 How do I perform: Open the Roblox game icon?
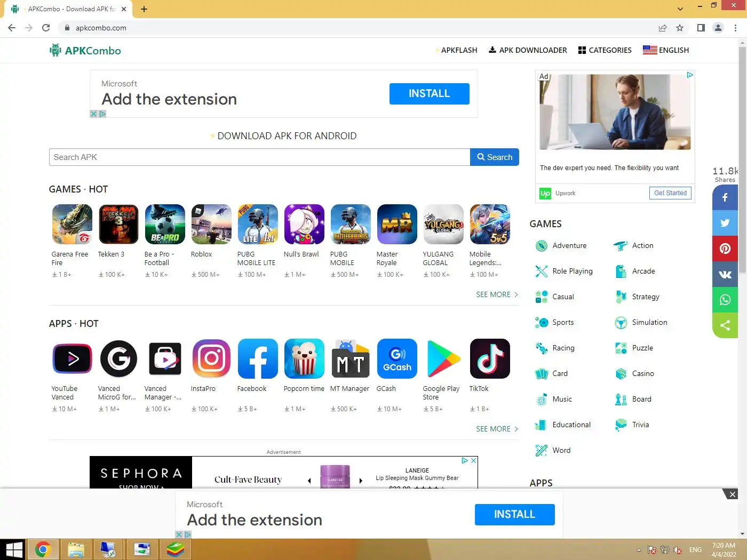(x=211, y=225)
